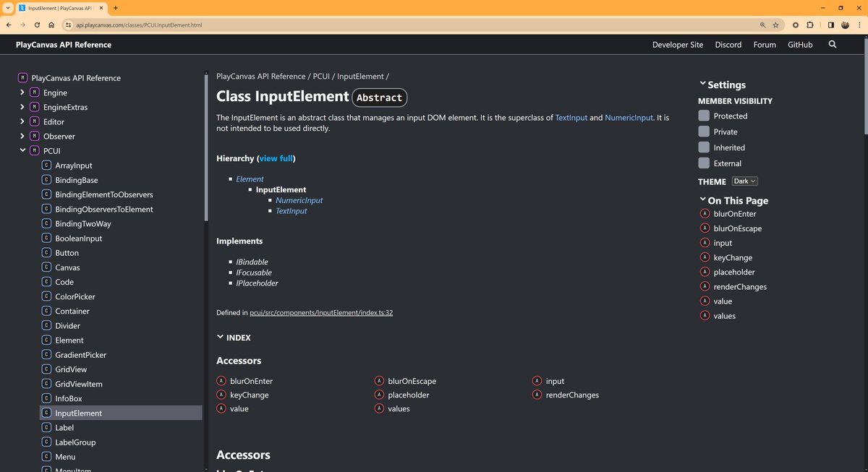Viewport: 868px width, 472px height.
Task: Click accessor icon beside values in On This Page
Action: point(705,316)
